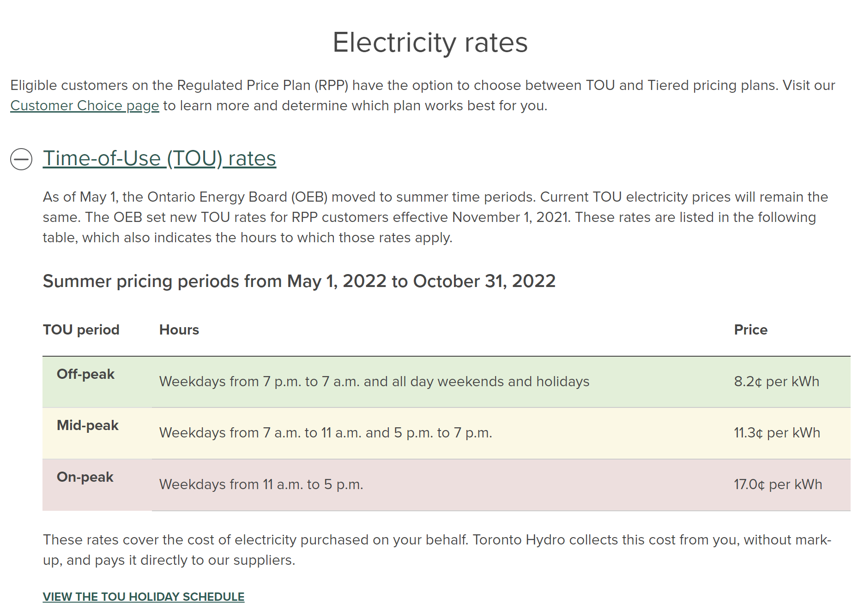The width and height of the screenshot is (858, 616).
Task: Click the 11.3¢ per kWh price cell
Action: 777,433
